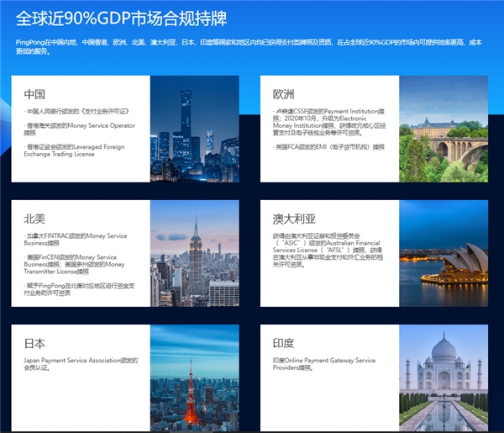Select the 北美 card title
504x433 pixels.
point(34,219)
